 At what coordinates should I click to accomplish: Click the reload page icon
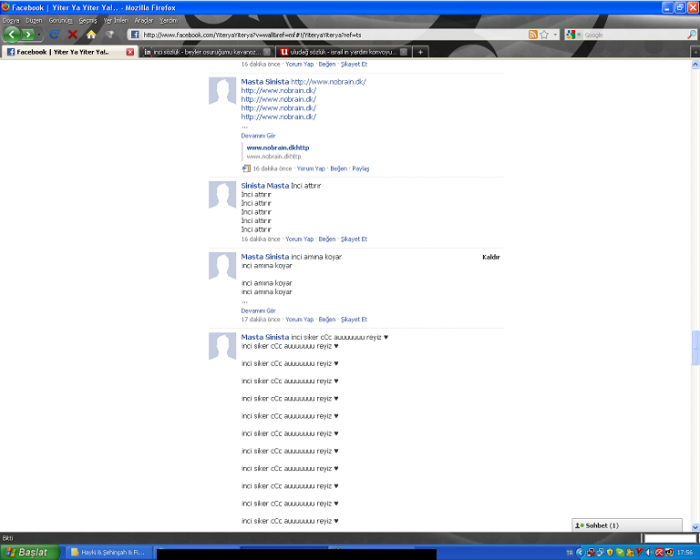[55, 34]
